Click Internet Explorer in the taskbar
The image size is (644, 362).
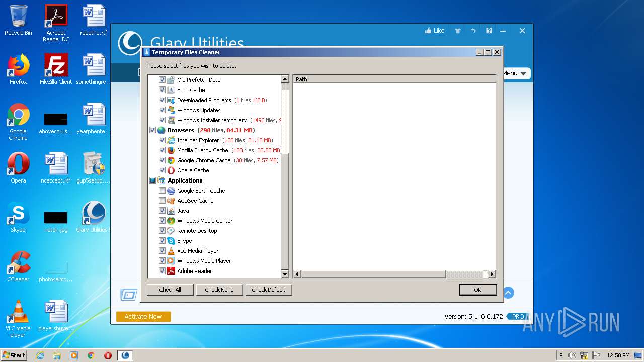[x=40, y=355]
